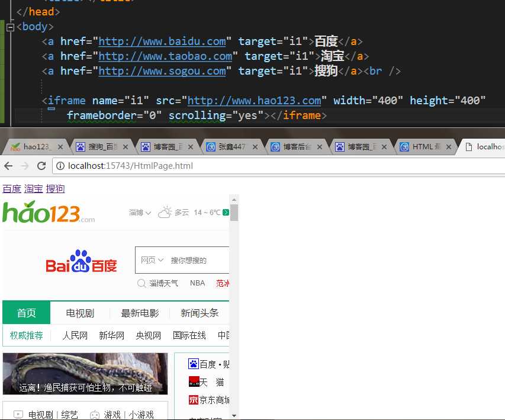Screen dimensions: 505x420
Task: Close the HTML browser tab
Action: click(449, 147)
